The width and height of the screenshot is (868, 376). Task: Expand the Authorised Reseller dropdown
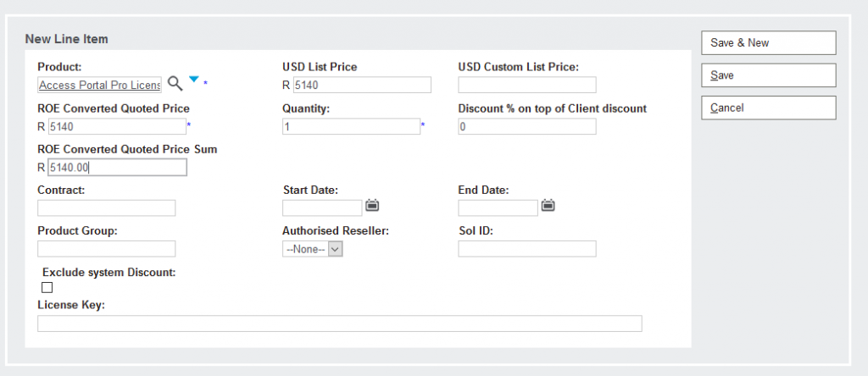click(313, 249)
